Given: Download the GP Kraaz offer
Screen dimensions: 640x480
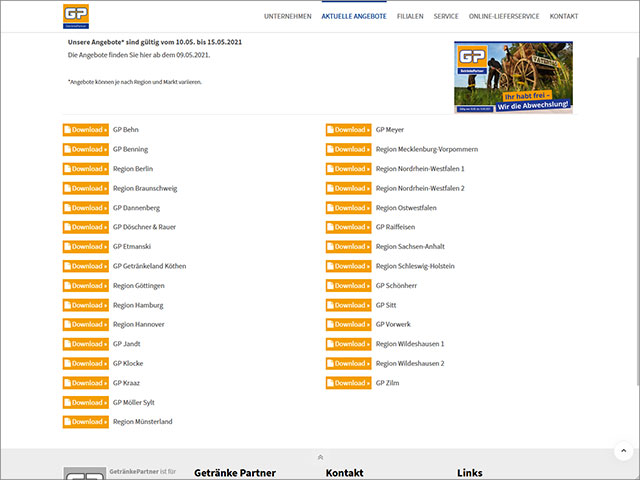Looking at the screenshot, I should tap(86, 383).
